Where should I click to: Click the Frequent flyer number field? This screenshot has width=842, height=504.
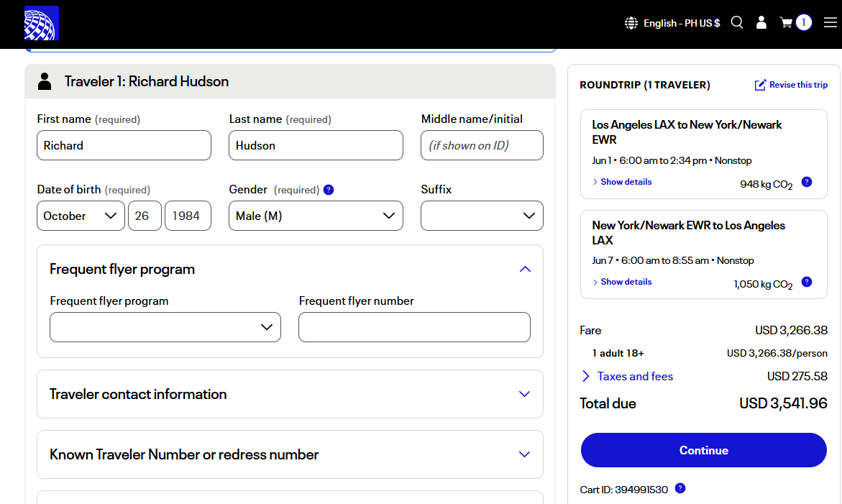(x=415, y=327)
